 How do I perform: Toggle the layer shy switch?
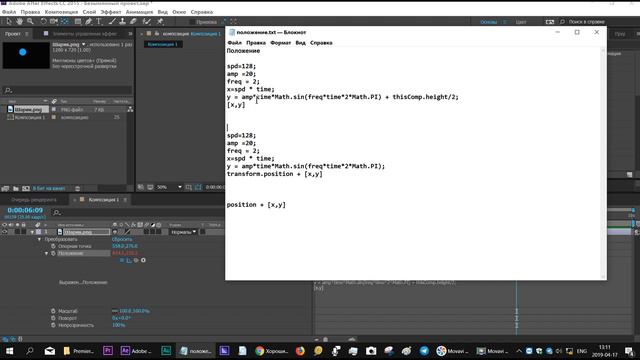click(x=115, y=232)
